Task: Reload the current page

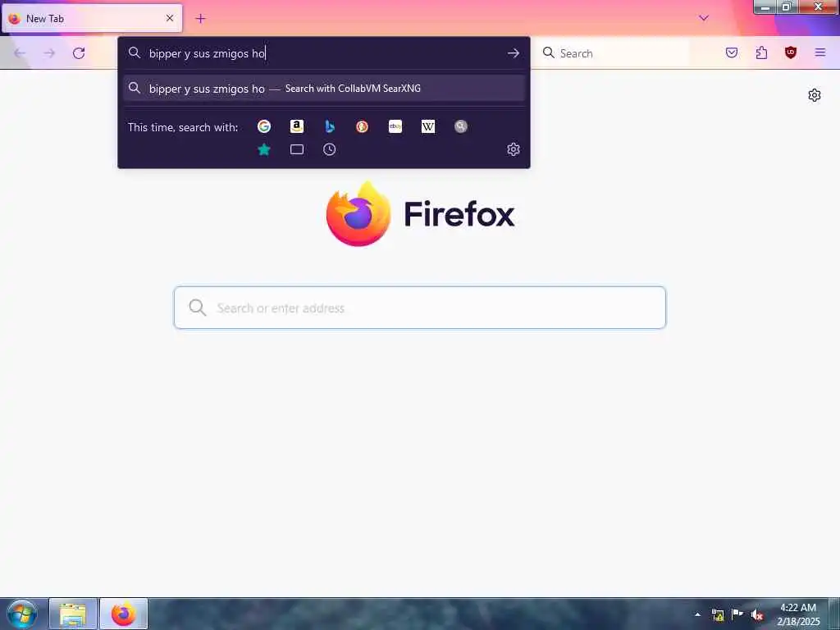Action: [79, 53]
